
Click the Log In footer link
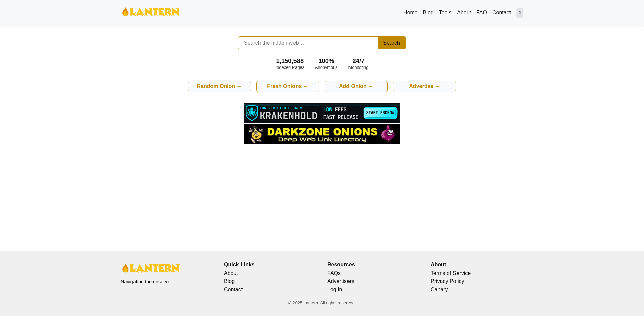coord(334,290)
